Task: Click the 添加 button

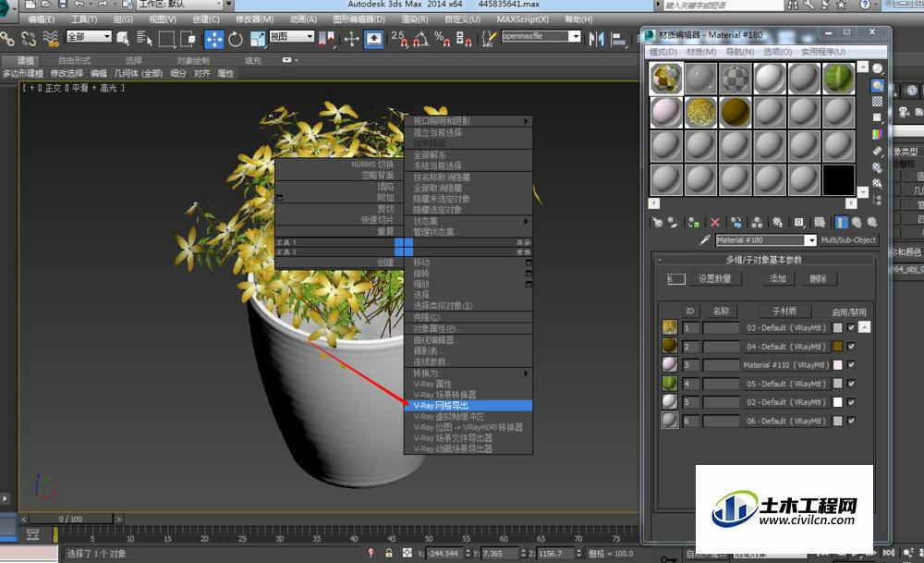Action: pos(777,279)
